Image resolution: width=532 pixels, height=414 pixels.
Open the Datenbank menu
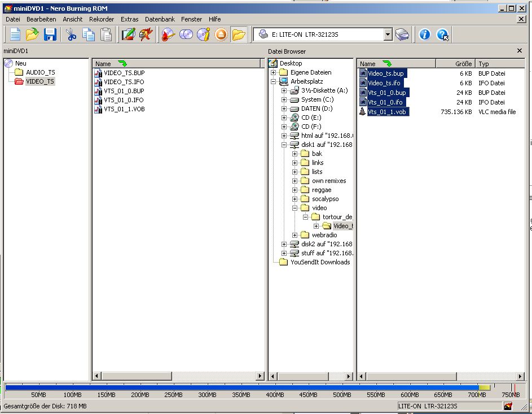tap(160, 19)
